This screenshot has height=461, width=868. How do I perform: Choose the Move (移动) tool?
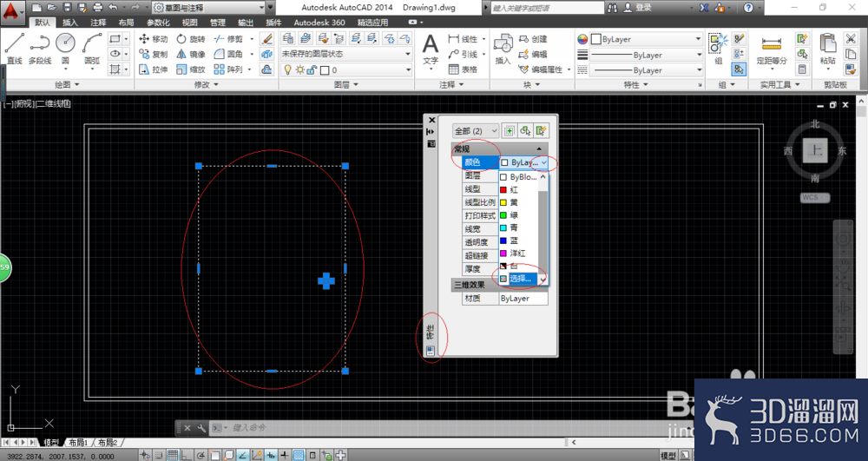pyautogui.click(x=154, y=39)
